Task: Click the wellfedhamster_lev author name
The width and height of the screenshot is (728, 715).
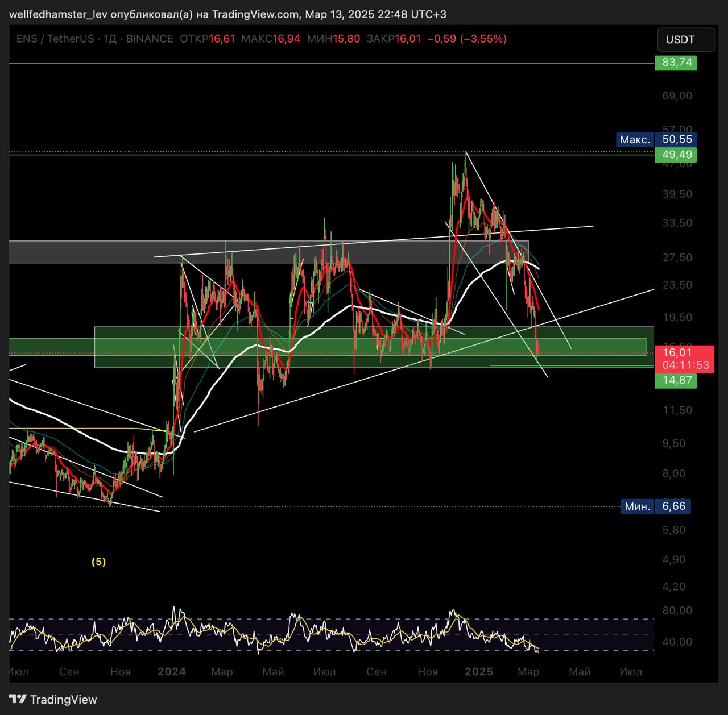Action: (x=58, y=14)
